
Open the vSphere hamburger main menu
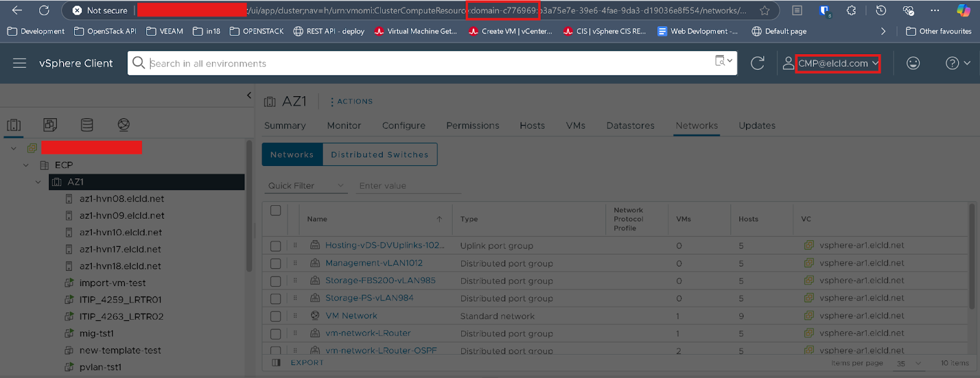coord(20,63)
